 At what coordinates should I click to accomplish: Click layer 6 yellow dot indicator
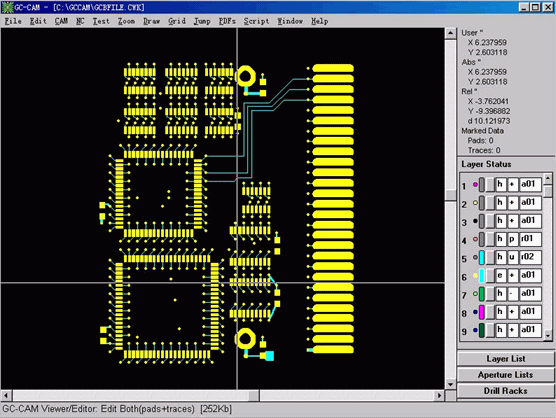click(x=475, y=275)
